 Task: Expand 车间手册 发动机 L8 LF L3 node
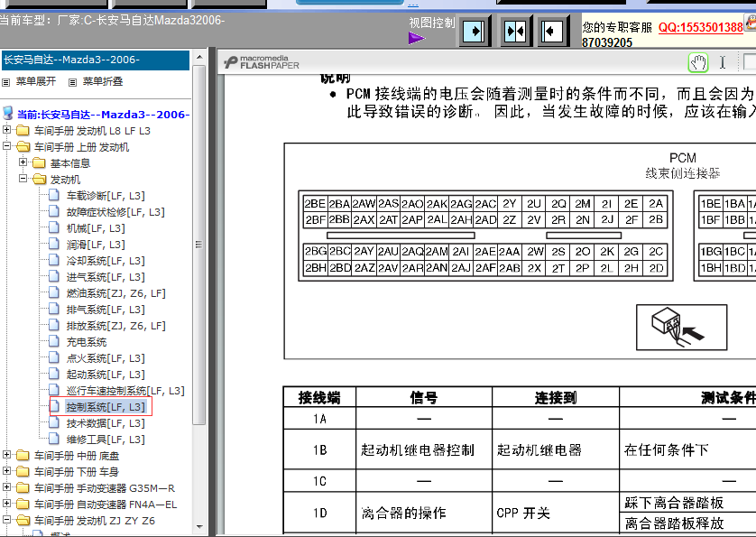click(6, 130)
